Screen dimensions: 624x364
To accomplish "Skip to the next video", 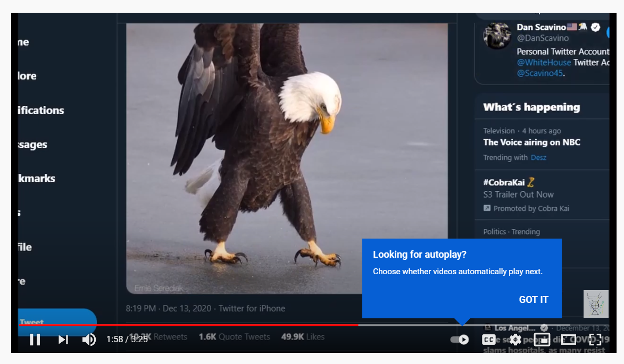I will click(x=63, y=340).
